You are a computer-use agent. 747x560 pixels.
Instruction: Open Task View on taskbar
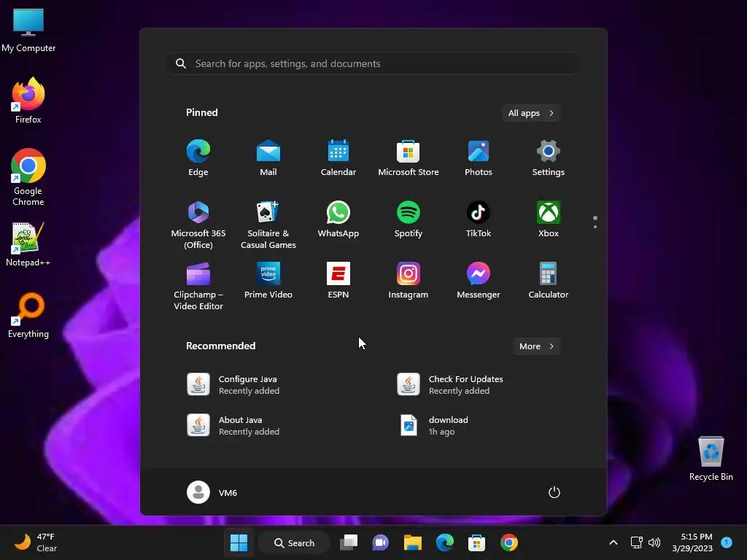point(349,542)
